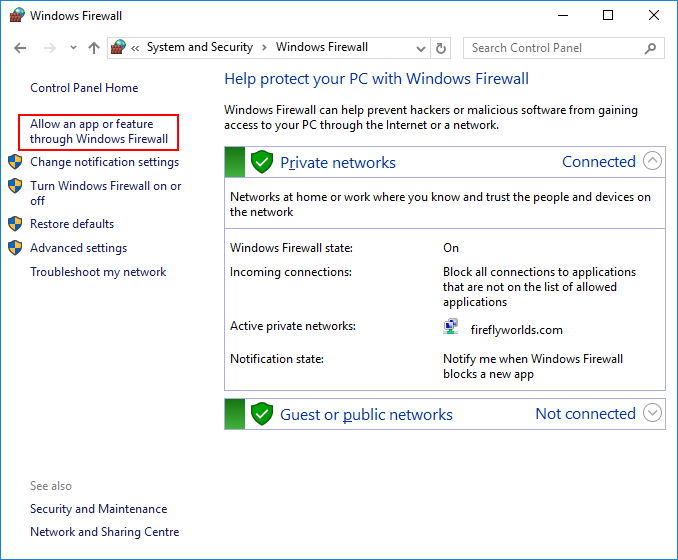Click the network icon beside fireflyworlds.com

451,326
